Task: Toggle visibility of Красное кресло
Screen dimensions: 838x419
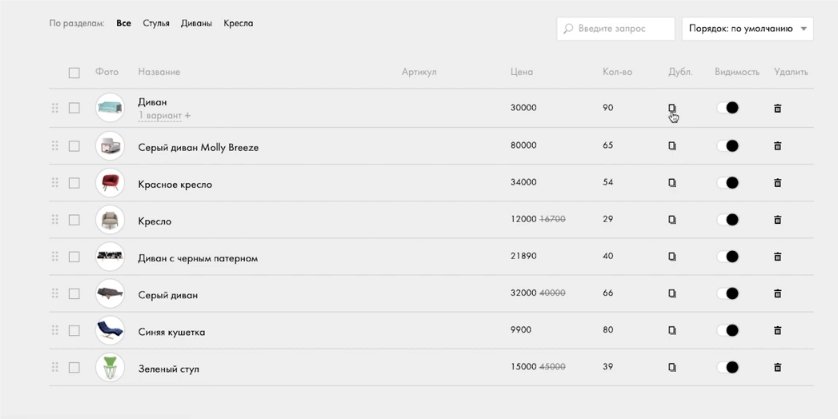Action: (x=728, y=183)
